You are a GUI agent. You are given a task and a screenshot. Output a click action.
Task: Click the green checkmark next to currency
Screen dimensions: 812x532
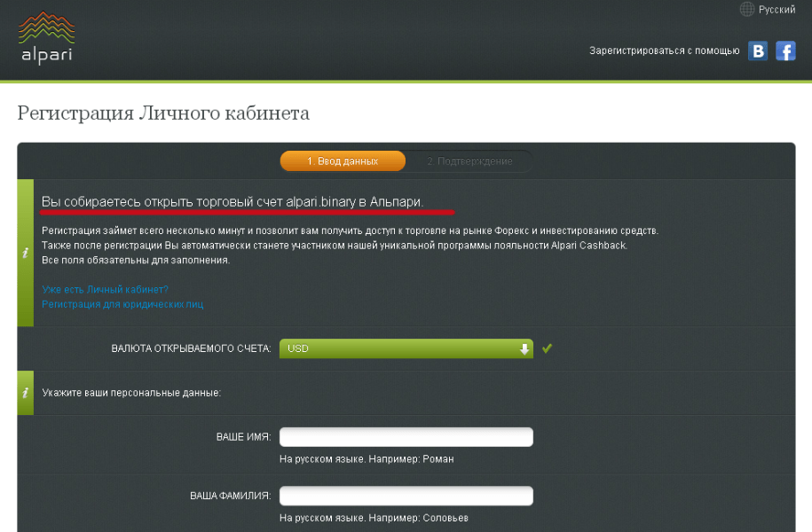pyautogui.click(x=548, y=348)
